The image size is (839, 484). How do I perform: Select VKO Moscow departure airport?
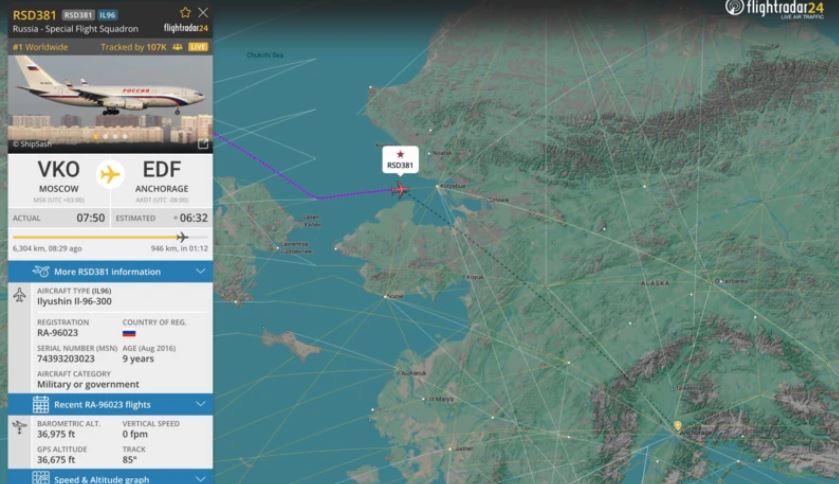59,178
